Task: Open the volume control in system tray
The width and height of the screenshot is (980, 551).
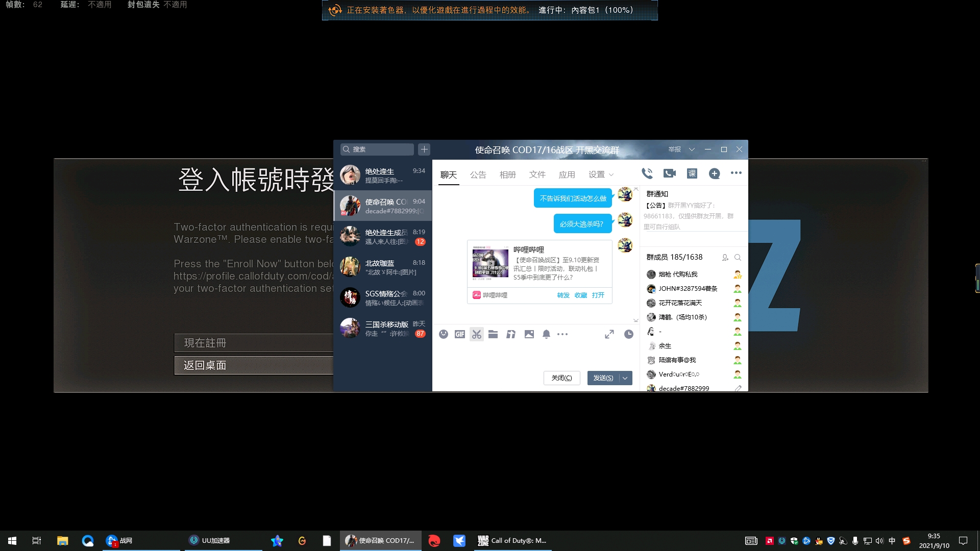Action: click(879, 541)
